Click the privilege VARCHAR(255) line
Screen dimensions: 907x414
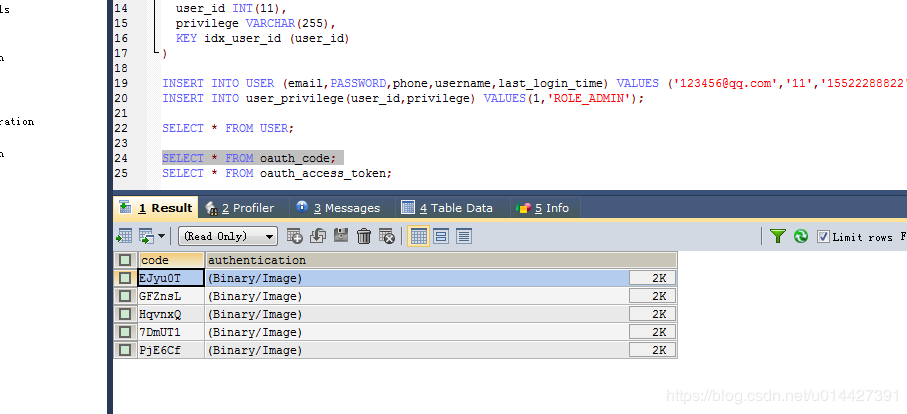[256, 23]
